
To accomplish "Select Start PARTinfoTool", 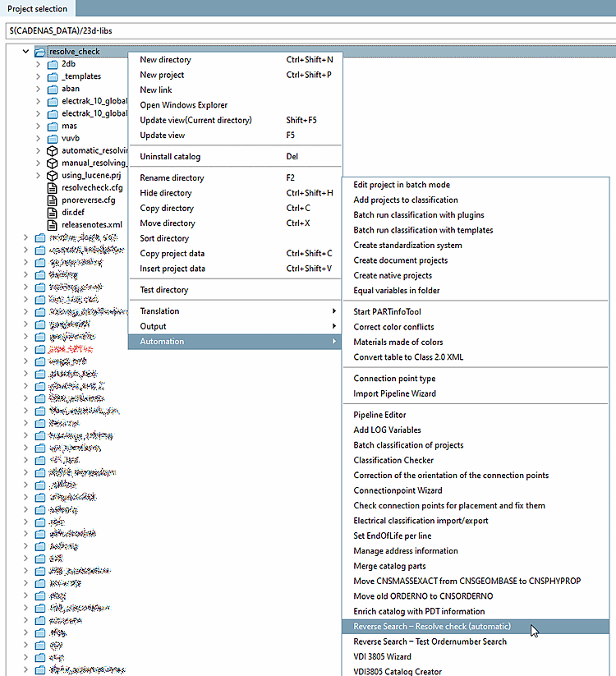I will pyautogui.click(x=476, y=311).
